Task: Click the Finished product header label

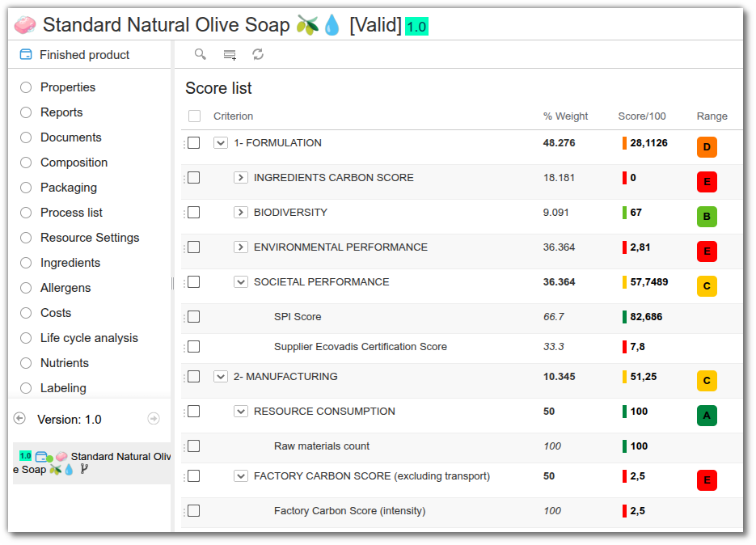Action: tap(84, 55)
